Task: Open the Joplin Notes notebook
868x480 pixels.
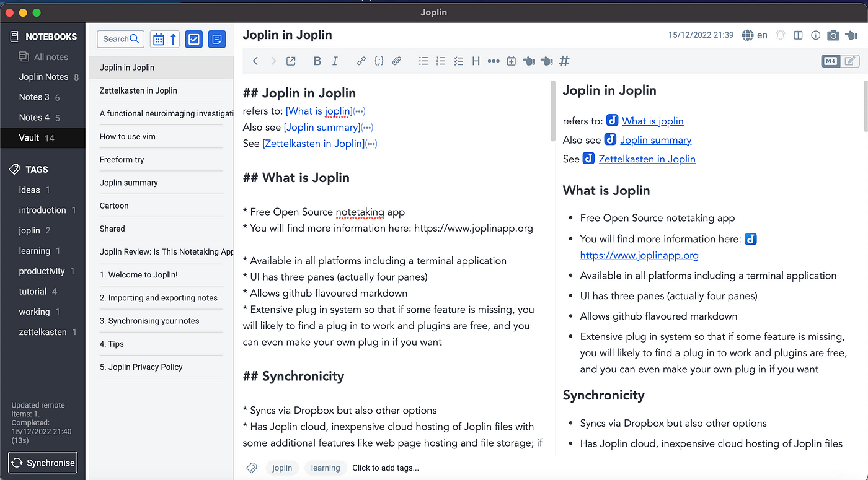Action: [x=43, y=77]
